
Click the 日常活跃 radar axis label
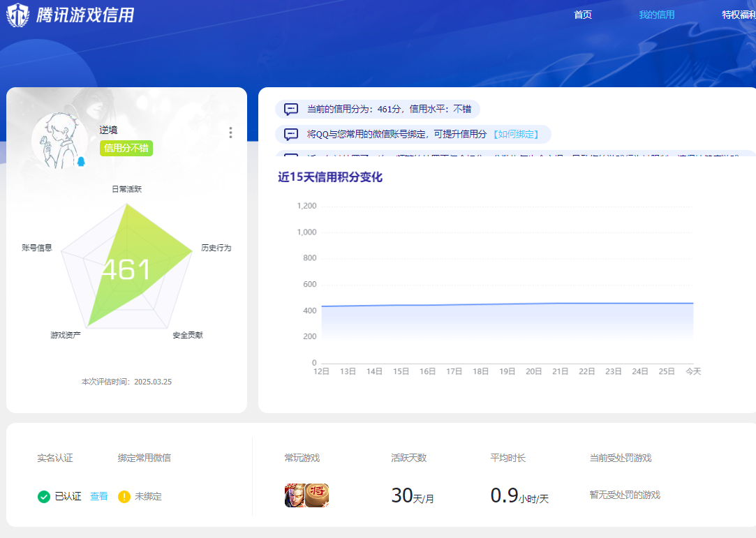pos(127,189)
